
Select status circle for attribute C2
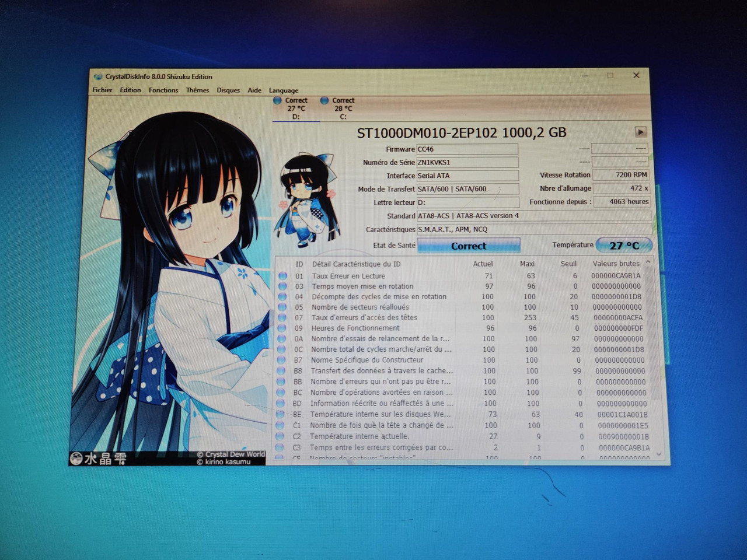[280, 436]
